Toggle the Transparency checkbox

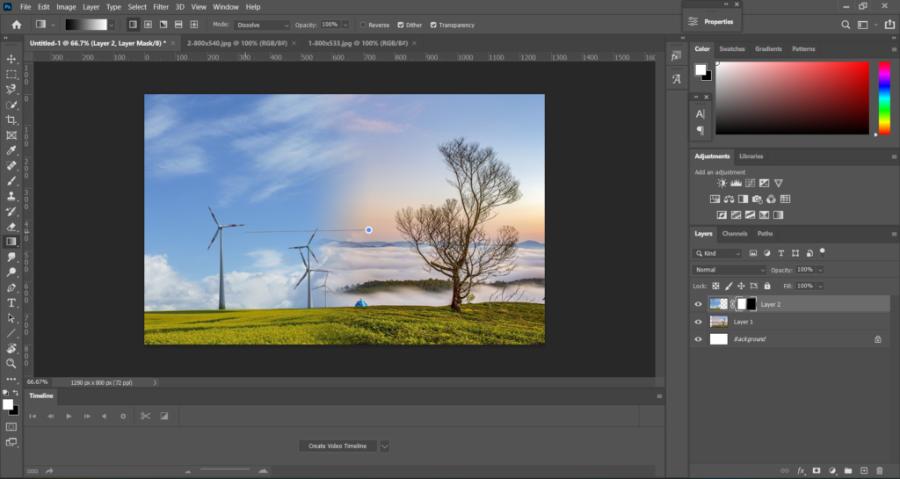433,25
